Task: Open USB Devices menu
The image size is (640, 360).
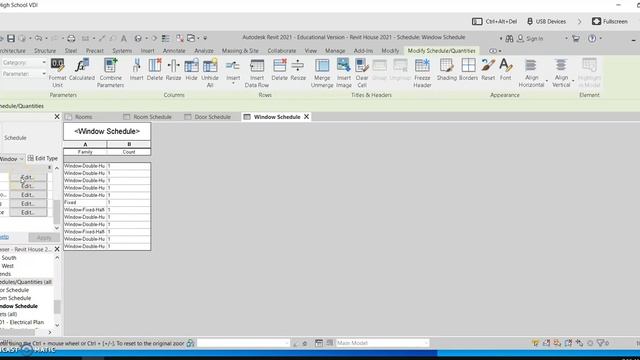Action: point(546,21)
